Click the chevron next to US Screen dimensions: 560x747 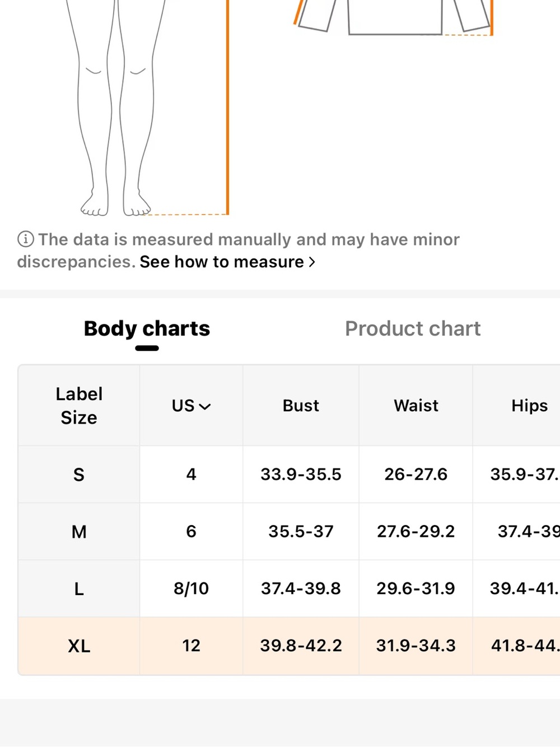pos(205,407)
